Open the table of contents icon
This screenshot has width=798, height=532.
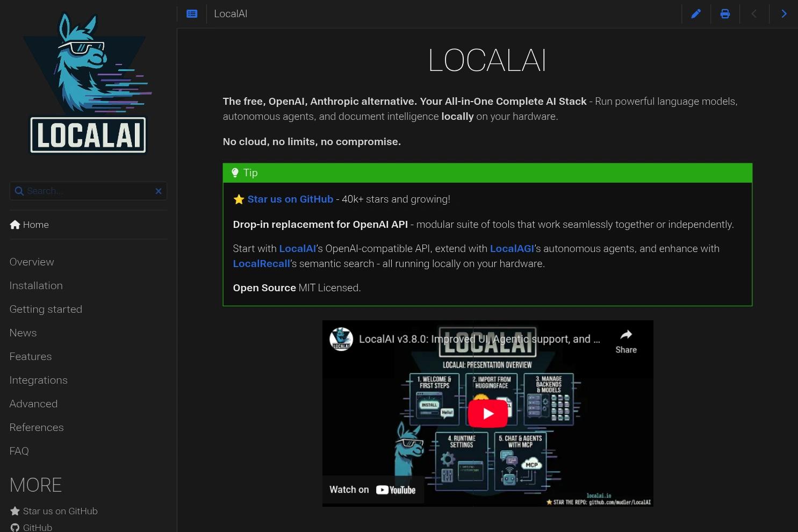coord(192,14)
